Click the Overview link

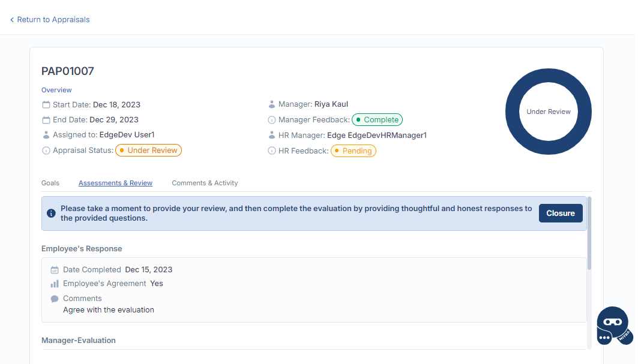click(x=56, y=90)
